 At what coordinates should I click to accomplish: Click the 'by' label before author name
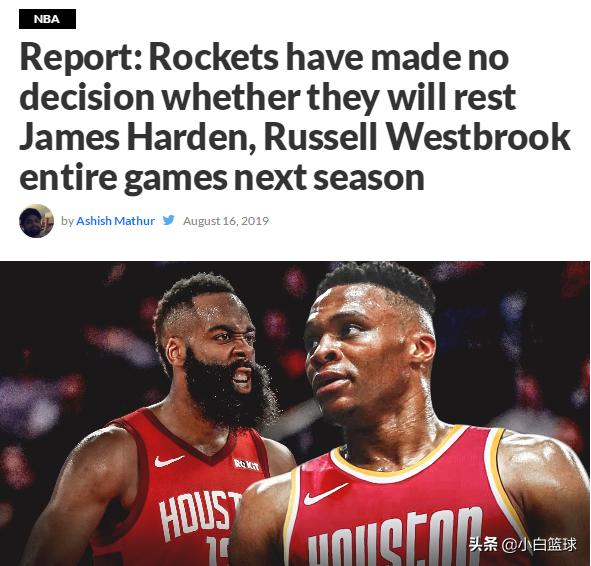[67, 221]
